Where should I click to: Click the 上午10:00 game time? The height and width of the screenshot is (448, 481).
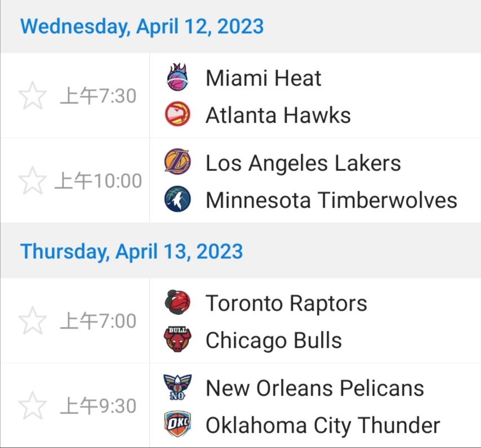click(98, 181)
